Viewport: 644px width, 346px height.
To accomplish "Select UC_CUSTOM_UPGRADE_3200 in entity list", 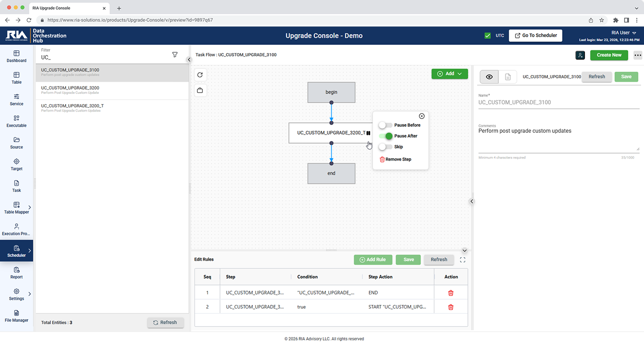I will click(x=112, y=90).
